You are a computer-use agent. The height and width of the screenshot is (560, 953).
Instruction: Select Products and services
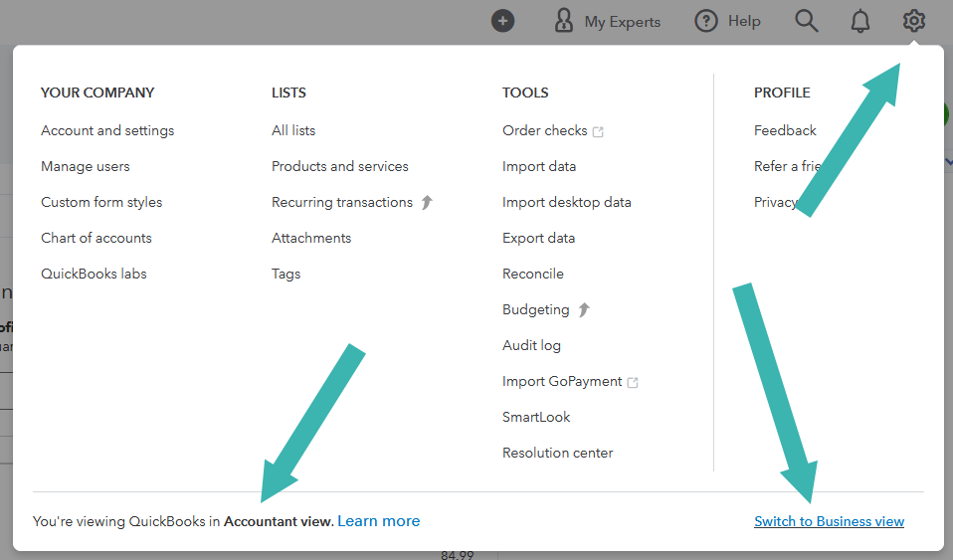(x=340, y=166)
